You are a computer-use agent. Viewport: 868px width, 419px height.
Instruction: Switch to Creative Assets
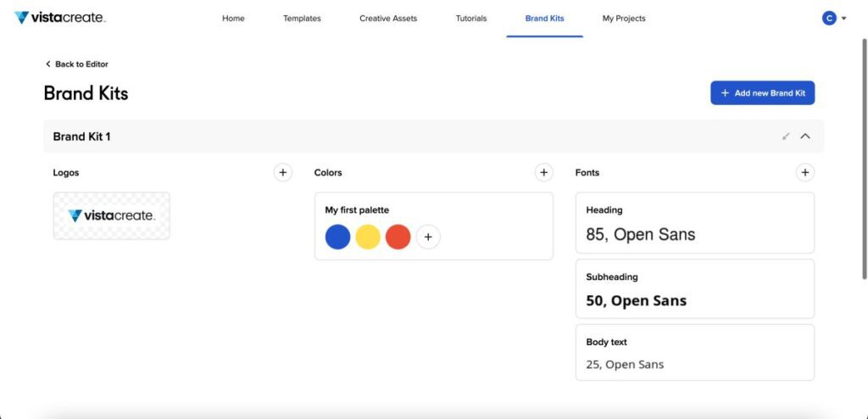(x=388, y=19)
